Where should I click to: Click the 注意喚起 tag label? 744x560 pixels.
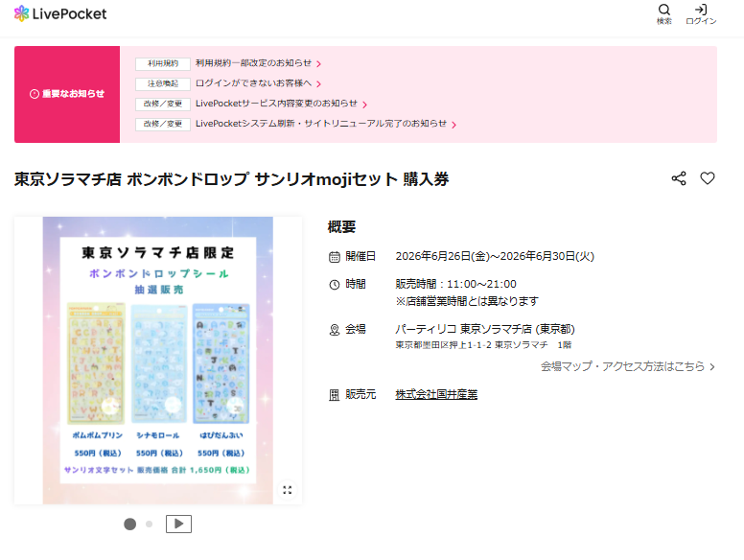click(163, 84)
